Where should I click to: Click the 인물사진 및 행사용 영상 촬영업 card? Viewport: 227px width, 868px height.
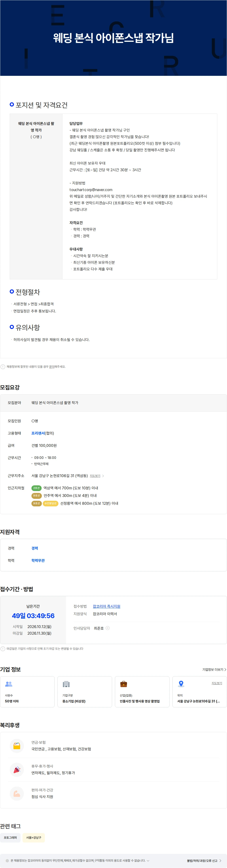tap(142, 692)
